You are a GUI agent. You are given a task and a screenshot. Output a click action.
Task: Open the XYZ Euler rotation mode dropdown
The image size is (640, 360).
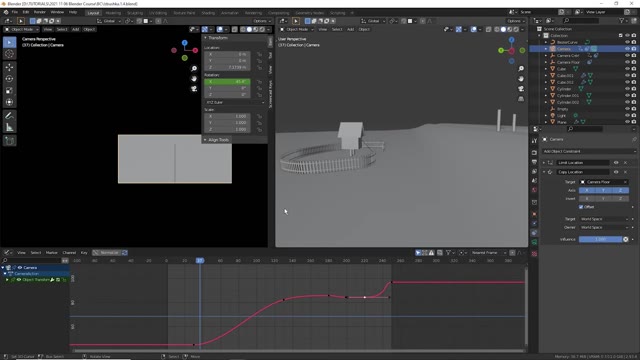tap(235, 102)
